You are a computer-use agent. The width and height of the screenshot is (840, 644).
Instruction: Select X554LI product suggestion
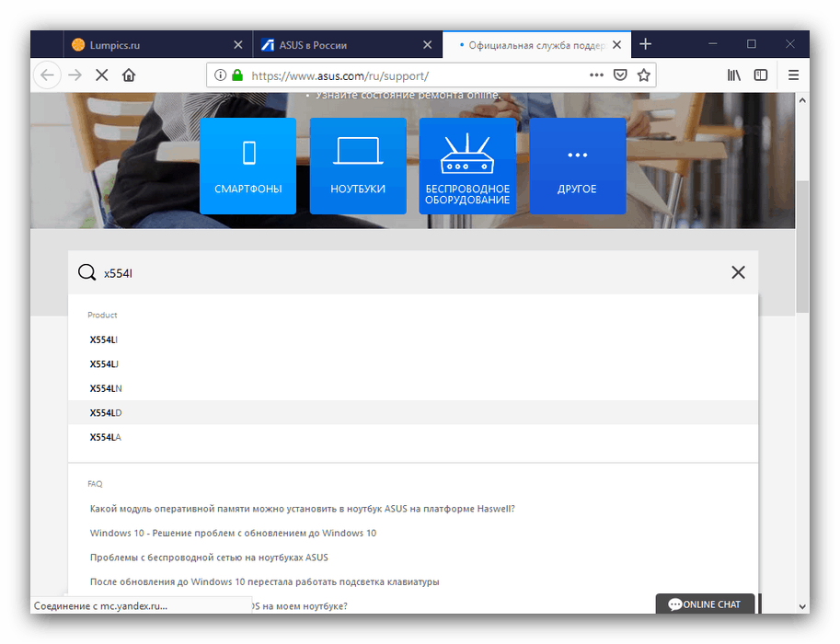413,339
